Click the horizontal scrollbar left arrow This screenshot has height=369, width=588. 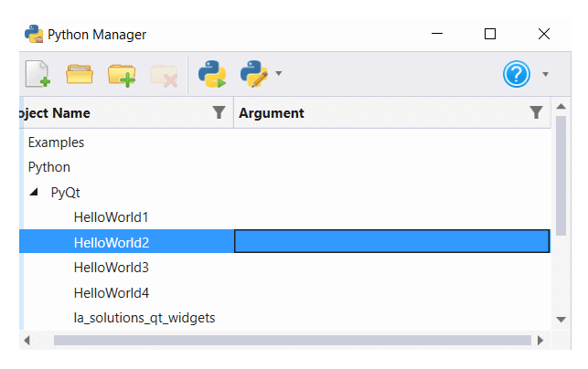click(x=27, y=341)
